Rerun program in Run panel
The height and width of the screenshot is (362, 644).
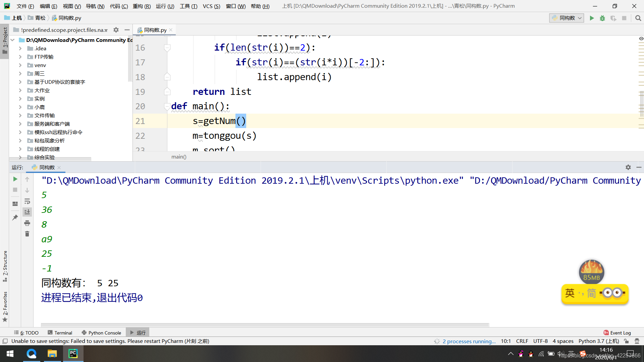pyautogui.click(x=15, y=179)
